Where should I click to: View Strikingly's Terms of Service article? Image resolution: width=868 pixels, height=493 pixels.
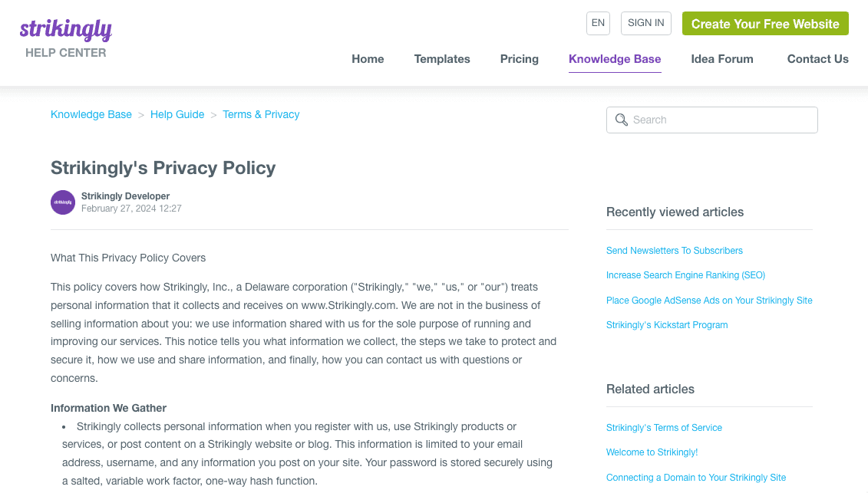point(664,428)
